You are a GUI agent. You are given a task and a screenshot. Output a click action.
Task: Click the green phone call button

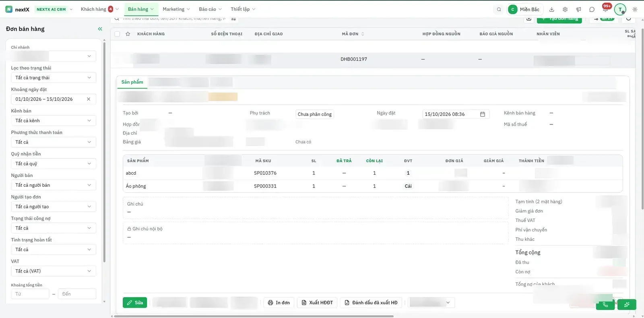[605, 305]
